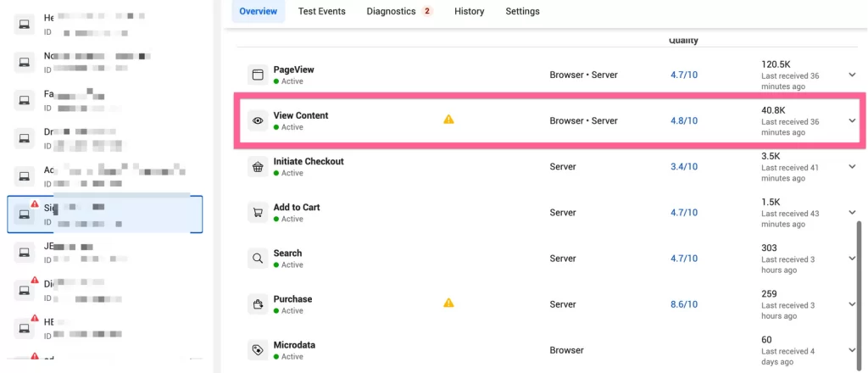Open the Purchase 8.6/10 quality score

(683, 304)
